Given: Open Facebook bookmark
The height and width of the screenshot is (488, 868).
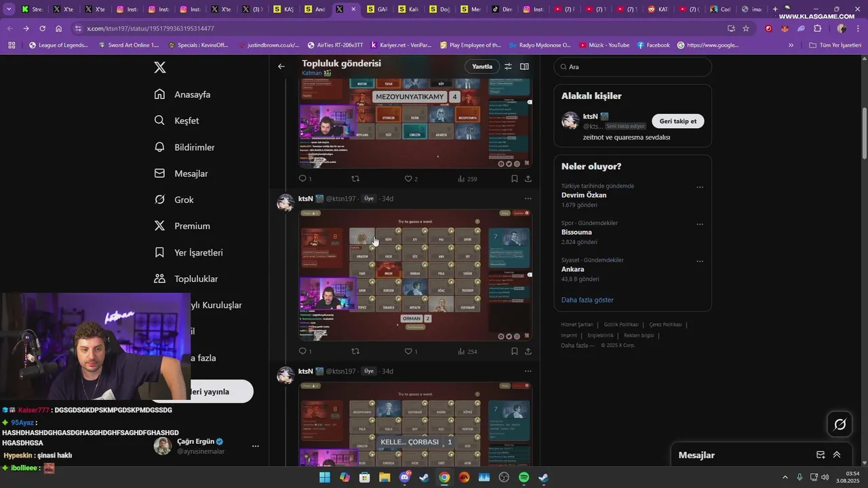Looking at the screenshot, I should tap(653, 45).
